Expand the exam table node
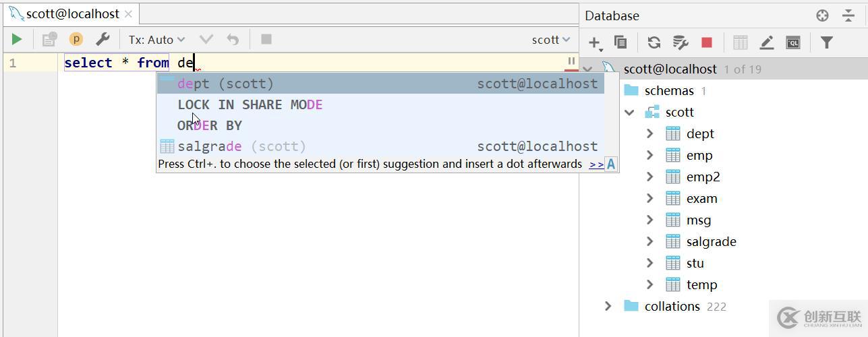 [650, 199]
